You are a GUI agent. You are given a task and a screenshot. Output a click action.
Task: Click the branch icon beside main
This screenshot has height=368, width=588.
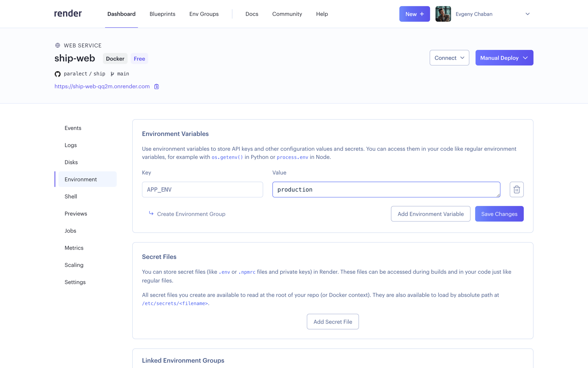tap(112, 74)
